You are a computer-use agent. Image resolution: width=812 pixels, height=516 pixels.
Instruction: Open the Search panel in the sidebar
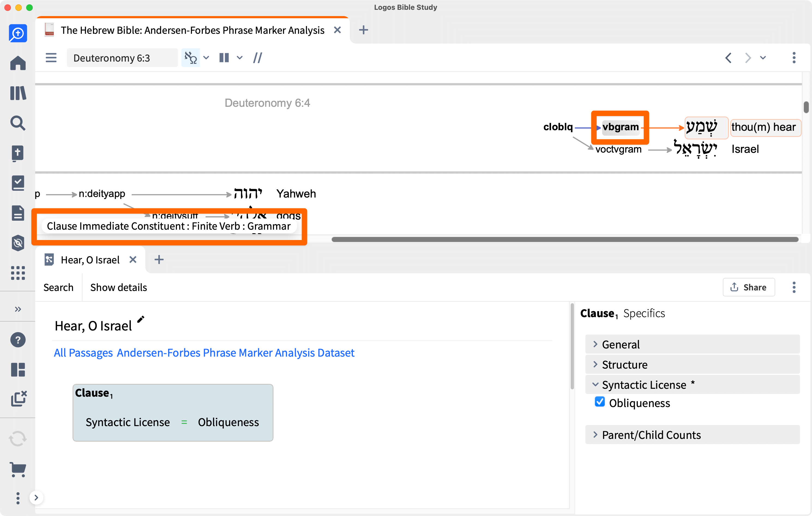[x=18, y=123]
